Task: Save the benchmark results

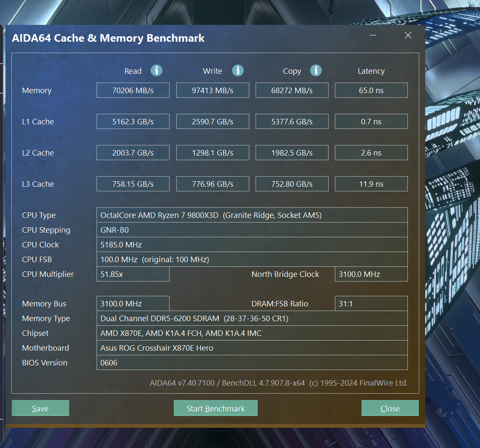Action: 40,408
